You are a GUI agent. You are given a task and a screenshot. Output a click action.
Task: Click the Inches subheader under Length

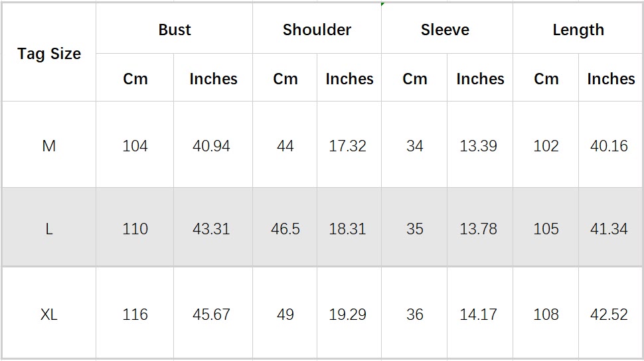611,79
